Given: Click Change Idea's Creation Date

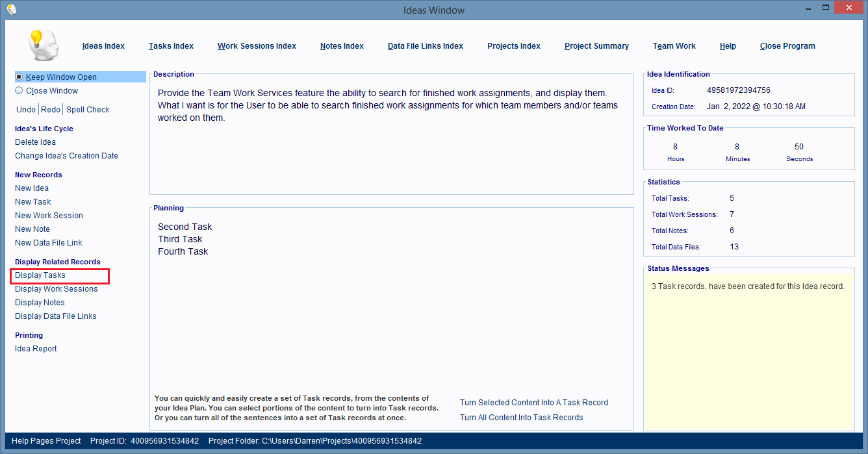Looking at the screenshot, I should (x=66, y=156).
